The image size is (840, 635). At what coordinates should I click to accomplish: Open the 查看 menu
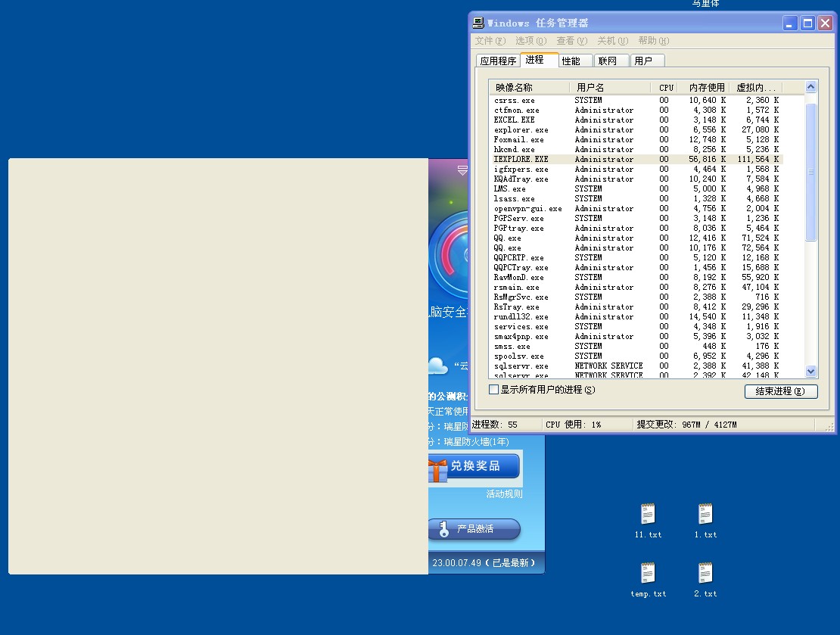(571, 41)
